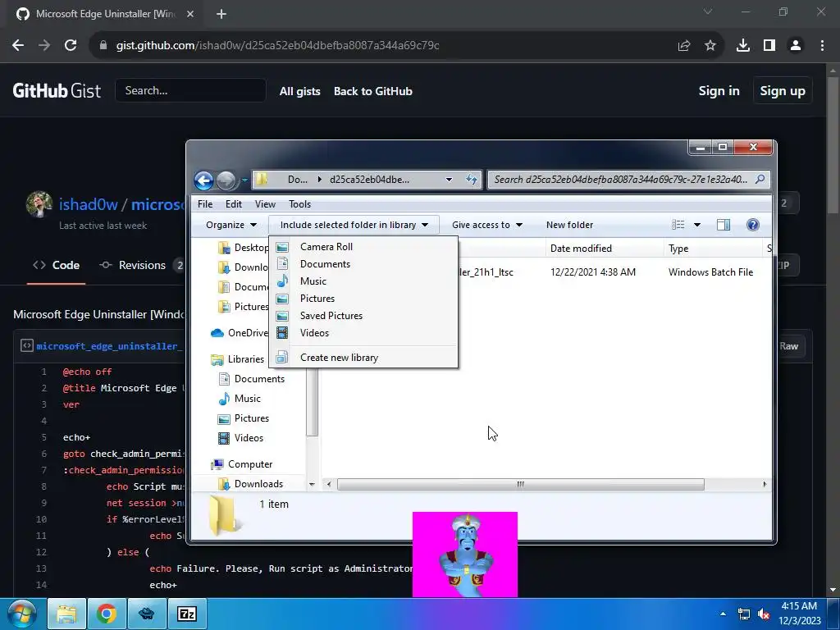Open Chrome three-dot menu
The image size is (840, 630).
coord(822,46)
